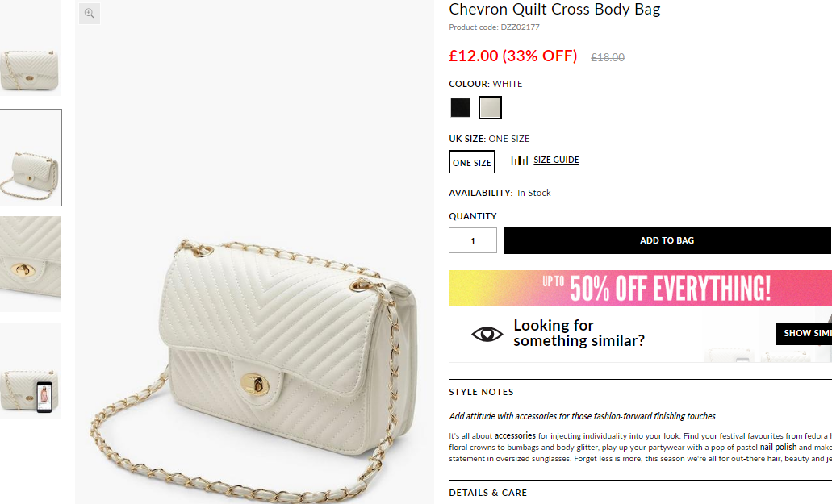Image resolution: width=832 pixels, height=504 pixels.
Task: Click the zoom magnifier icon on product image
Action: 89,13
